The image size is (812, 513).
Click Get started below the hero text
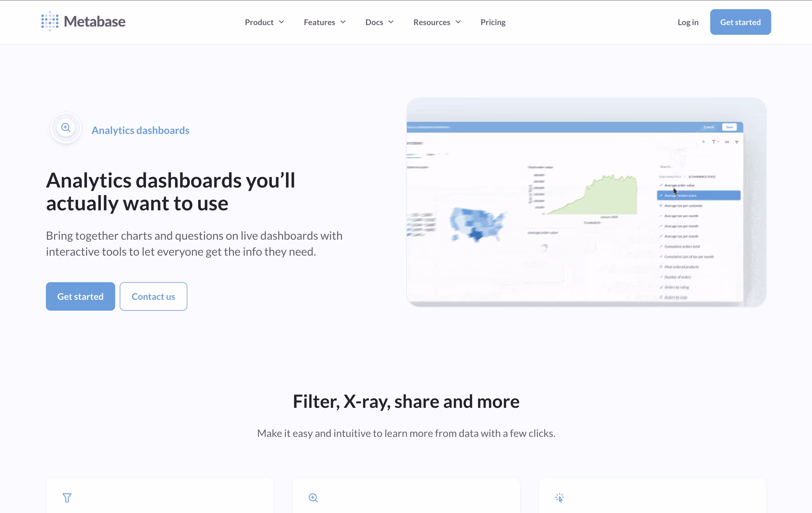80,296
